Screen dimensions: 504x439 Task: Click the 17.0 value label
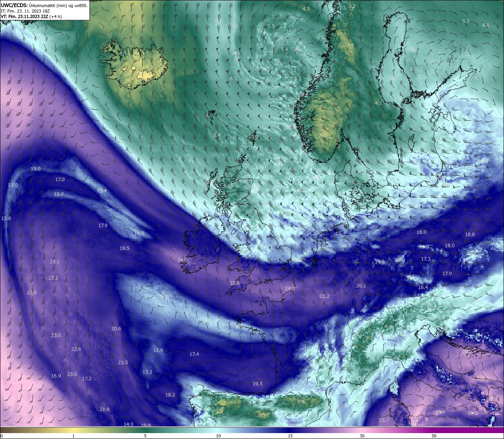[x=60, y=180]
